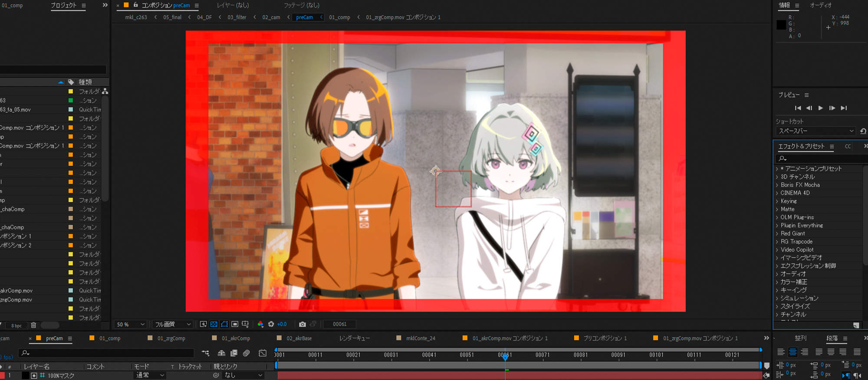Screen dimensions: 868x380
Task: Open the RGB channel display icon
Action: tap(260, 324)
